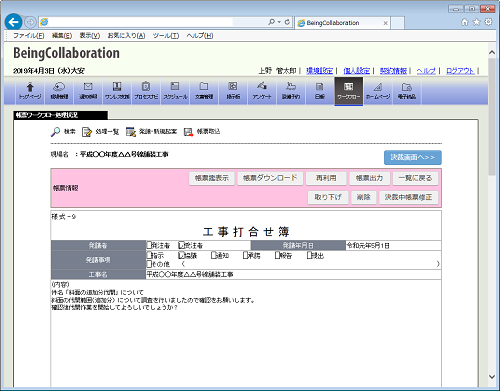Open the envelope mail icon in module toolbar
The image size is (500, 391).
88,91
